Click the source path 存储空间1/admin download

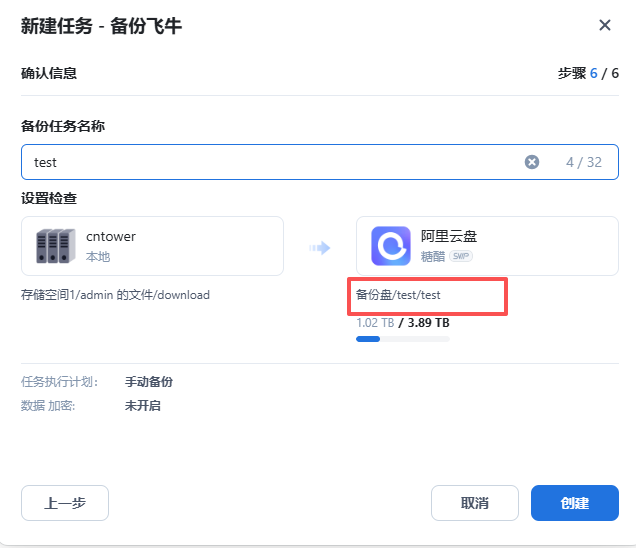click(115, 295)
